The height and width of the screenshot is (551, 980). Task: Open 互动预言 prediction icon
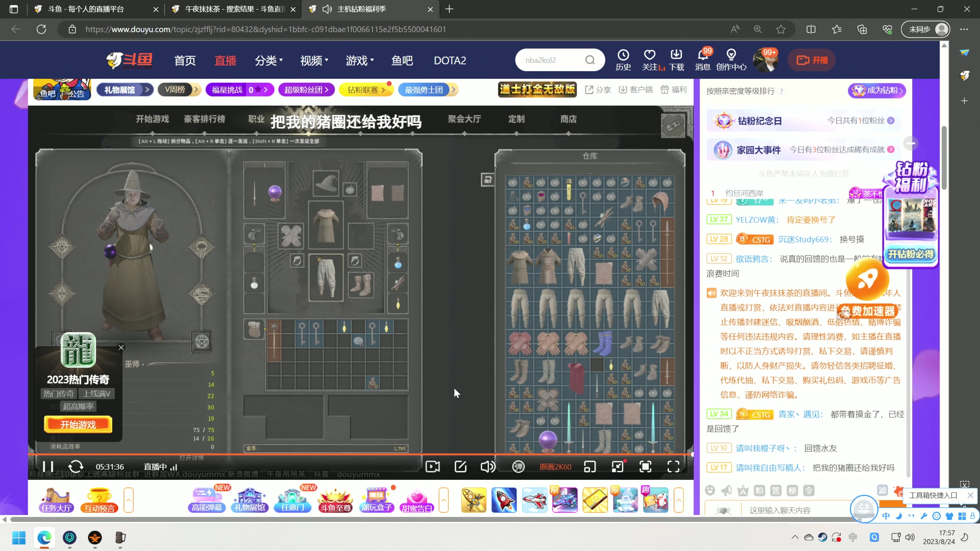(100, 500)
